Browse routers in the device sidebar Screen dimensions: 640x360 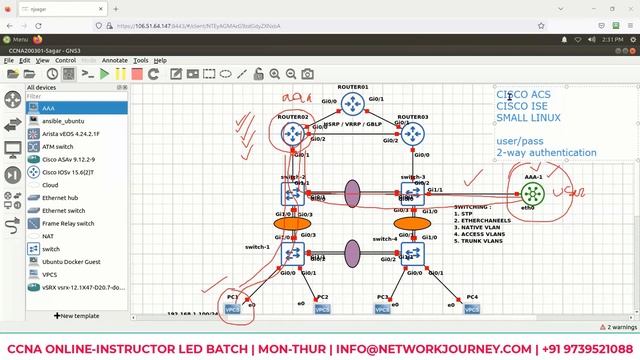(x=13, y=99)
